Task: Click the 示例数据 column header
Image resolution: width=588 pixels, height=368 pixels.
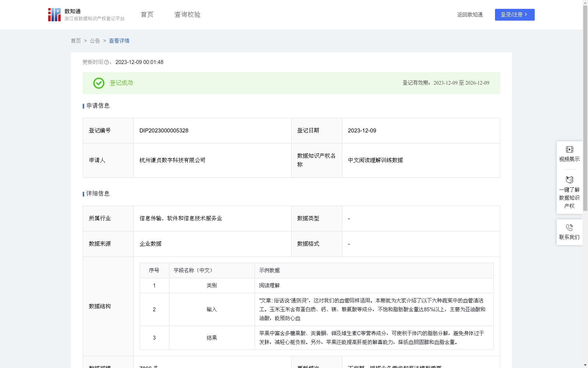Action: (x=269, y=270)
